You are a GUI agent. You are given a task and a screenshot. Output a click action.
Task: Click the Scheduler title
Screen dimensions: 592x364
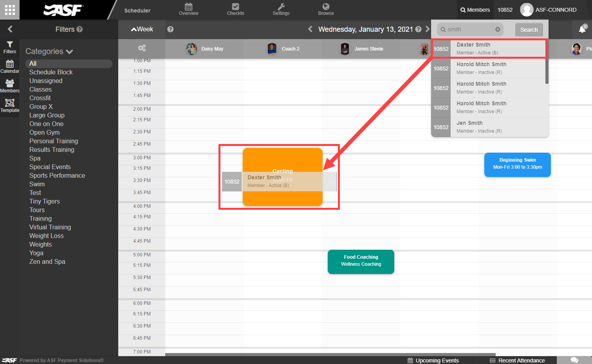(137, 11)
